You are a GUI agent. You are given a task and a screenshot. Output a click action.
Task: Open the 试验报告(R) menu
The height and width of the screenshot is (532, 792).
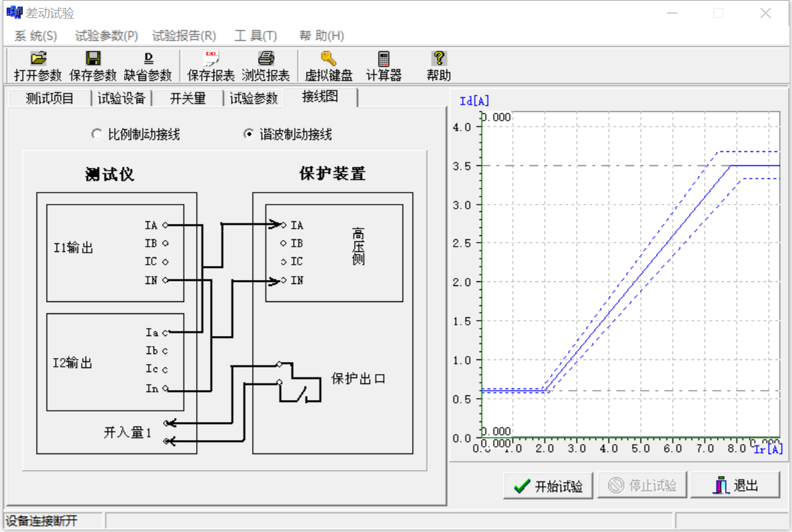coord(183,36)
